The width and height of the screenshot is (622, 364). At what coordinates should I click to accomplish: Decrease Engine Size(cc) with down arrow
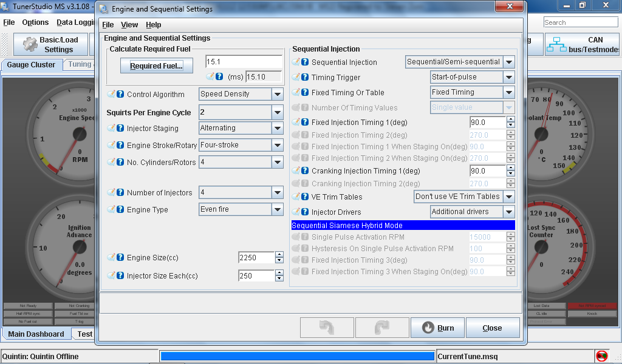tap(279, 260)
